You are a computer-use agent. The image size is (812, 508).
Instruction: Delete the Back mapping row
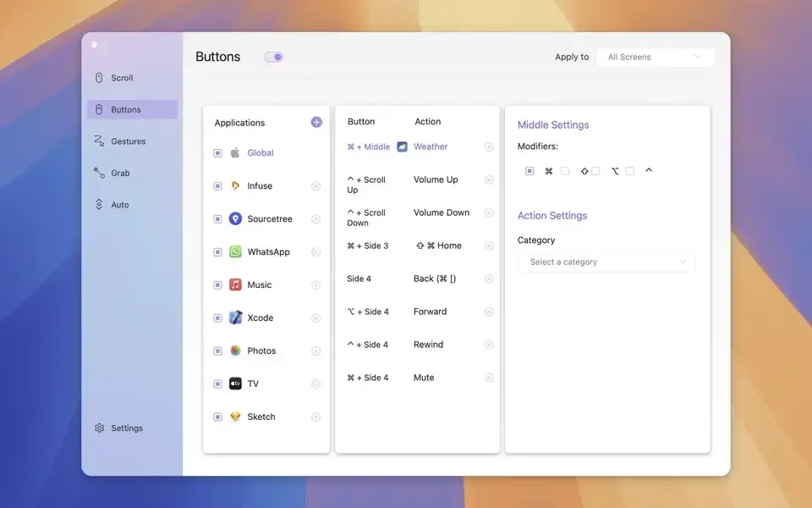pos(489,279)
